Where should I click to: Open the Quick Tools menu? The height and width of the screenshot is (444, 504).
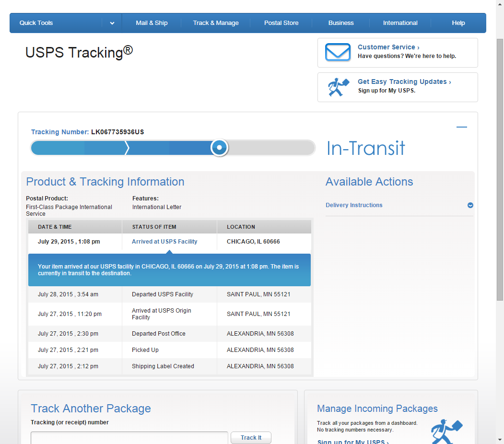click(36, 23)
